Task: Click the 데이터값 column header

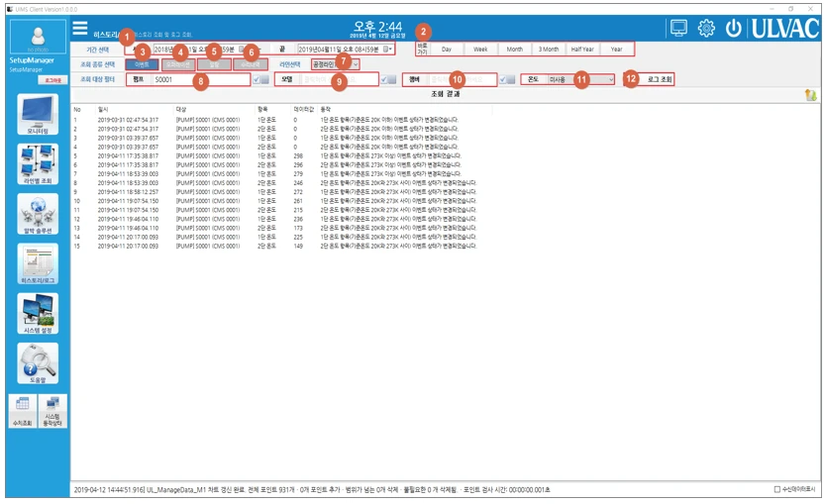Action: [303, 110]
